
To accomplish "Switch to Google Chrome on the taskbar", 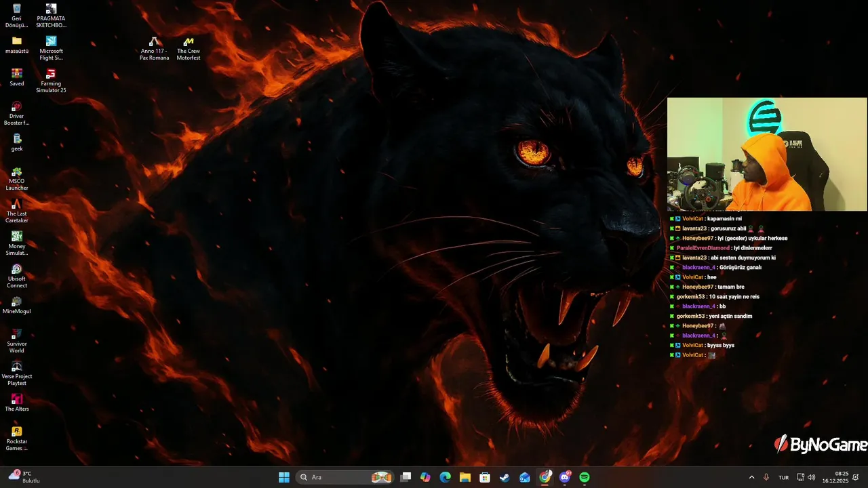I will point(545,477).
